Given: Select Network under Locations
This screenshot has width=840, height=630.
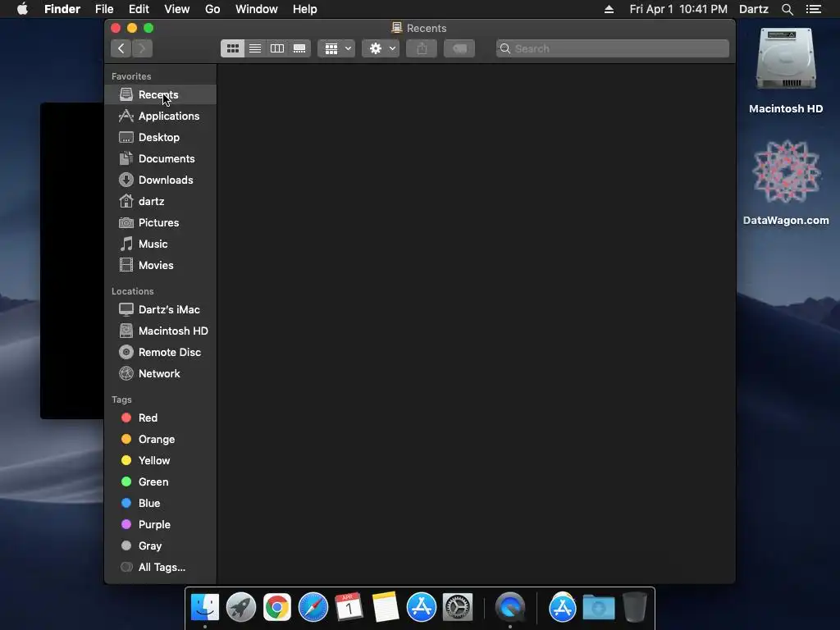Looking at the screenshot, I should click(160, 374).
